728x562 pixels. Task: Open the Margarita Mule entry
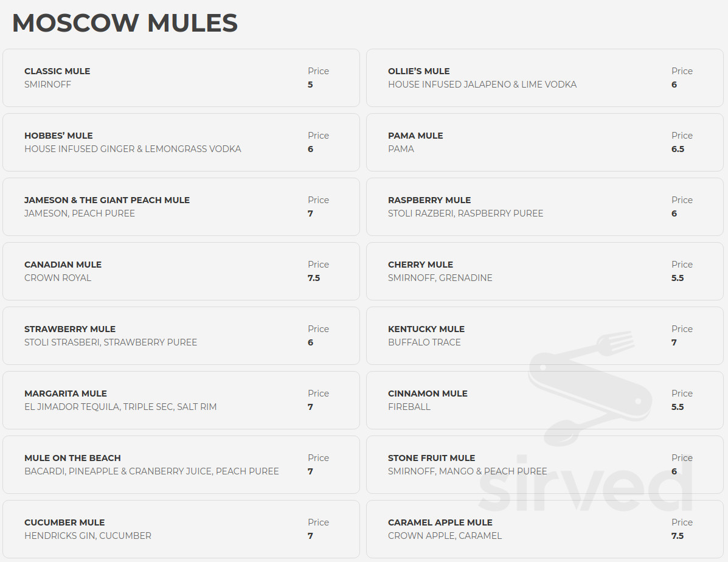pos(181,400)
